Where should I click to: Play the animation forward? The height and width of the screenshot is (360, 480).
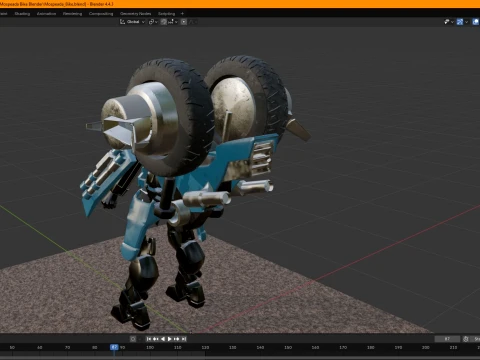169,339
